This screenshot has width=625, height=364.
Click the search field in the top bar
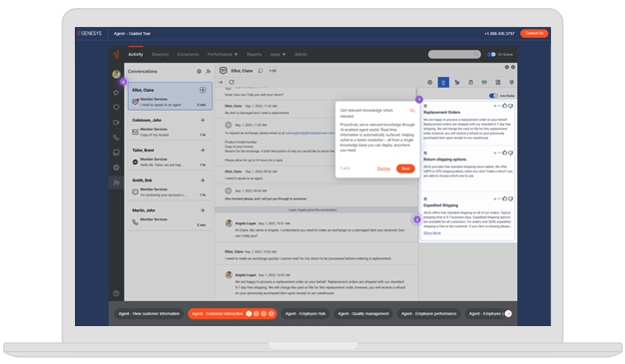[454, 54]
